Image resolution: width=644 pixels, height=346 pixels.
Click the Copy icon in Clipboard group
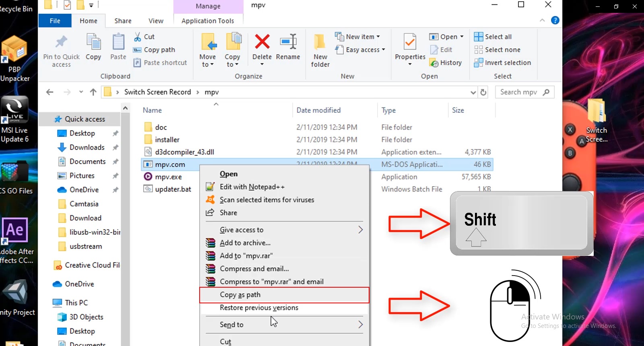point(93,42)
